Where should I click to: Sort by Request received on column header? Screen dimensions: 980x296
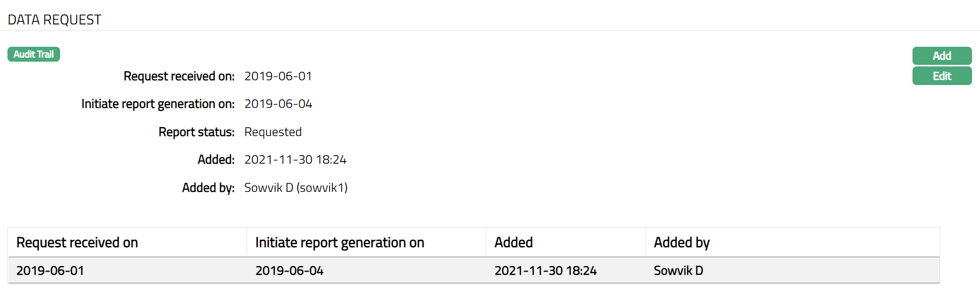(x=77, y=242)
